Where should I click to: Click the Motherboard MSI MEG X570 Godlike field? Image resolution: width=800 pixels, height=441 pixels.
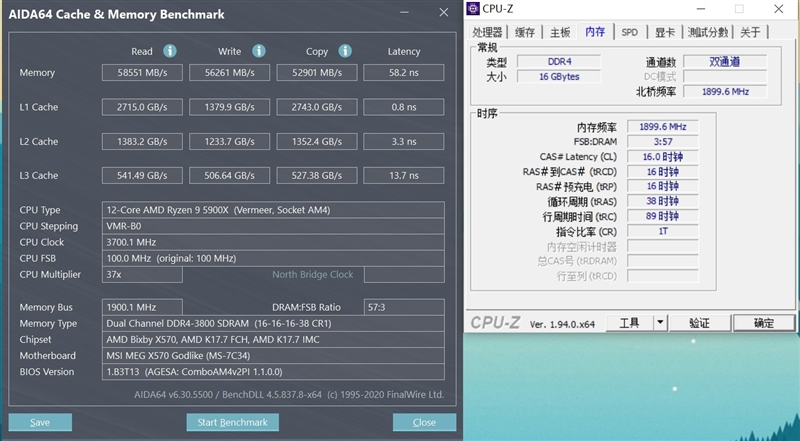click(x=273, y=356)
